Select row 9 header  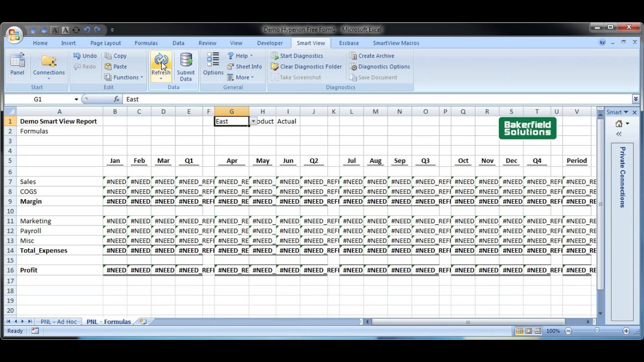(x=10, y=201)
